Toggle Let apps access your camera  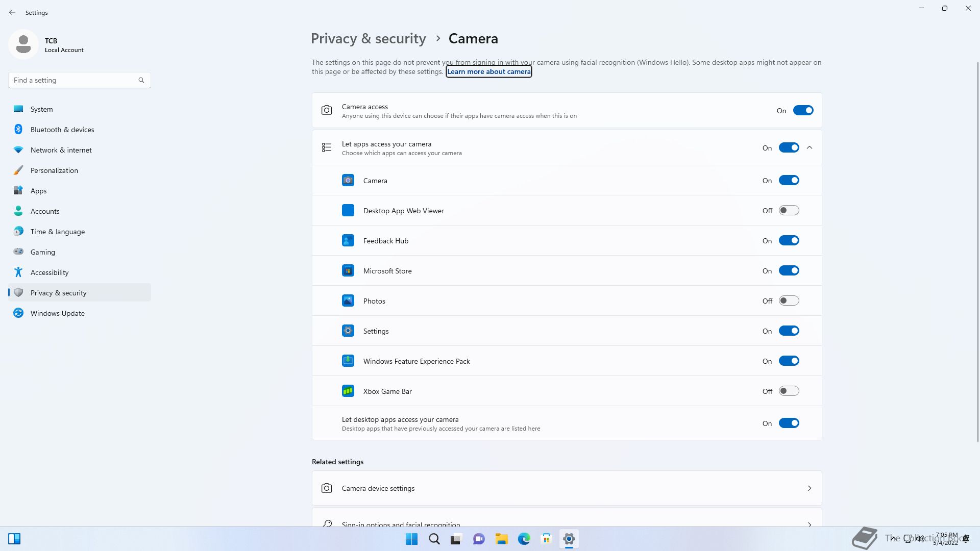pyautogui.click(x=789, y=147)
